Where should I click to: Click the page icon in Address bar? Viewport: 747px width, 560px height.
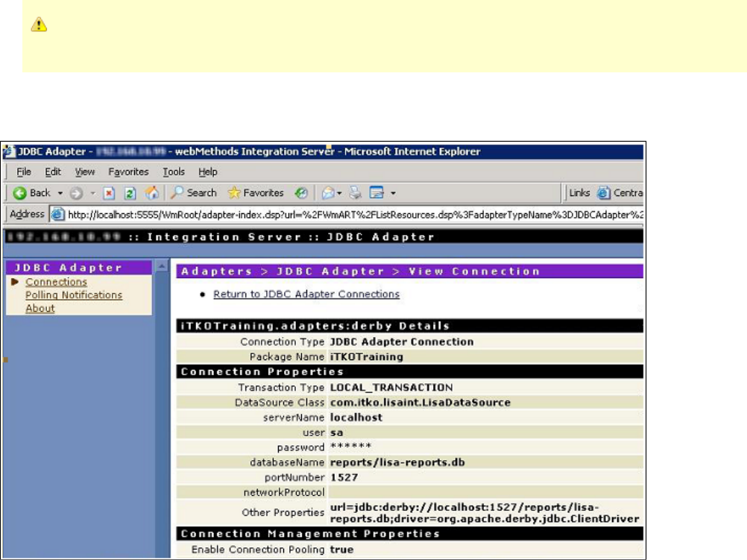tap(57, 215)
